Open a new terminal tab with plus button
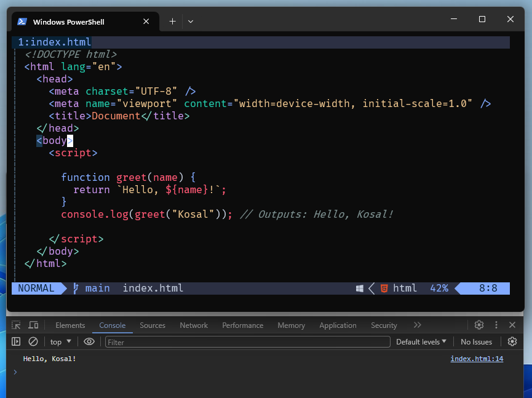Image resolution: width=532 pixels, height=398 pixels. 172,22
